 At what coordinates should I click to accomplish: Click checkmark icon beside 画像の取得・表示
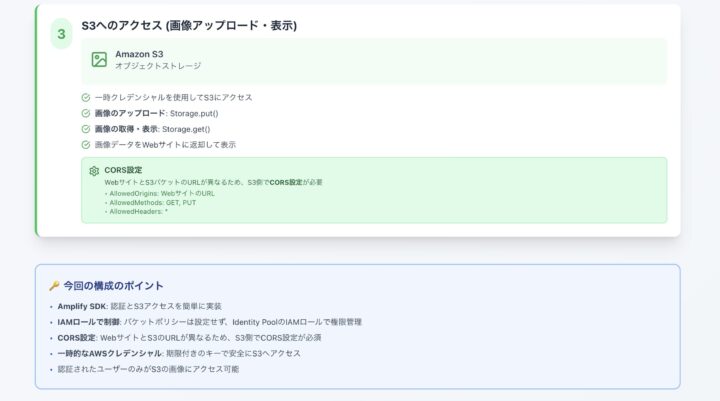pyautogui.click(x=86, y=129)
